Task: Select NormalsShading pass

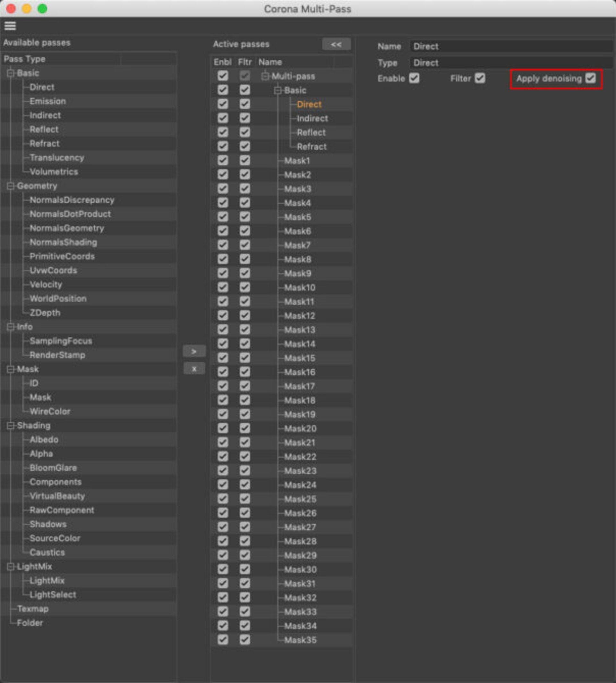Action: point(63,242)
